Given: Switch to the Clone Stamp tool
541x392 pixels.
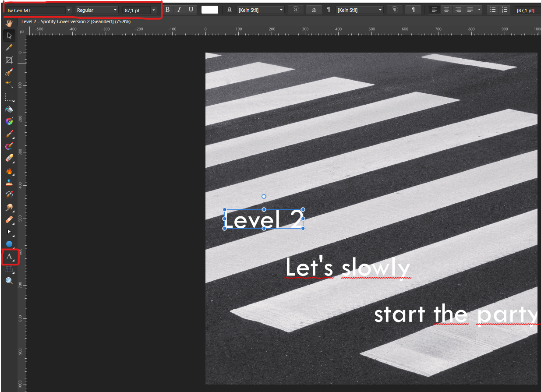Looking at the screenshot, I should (9, 183).
